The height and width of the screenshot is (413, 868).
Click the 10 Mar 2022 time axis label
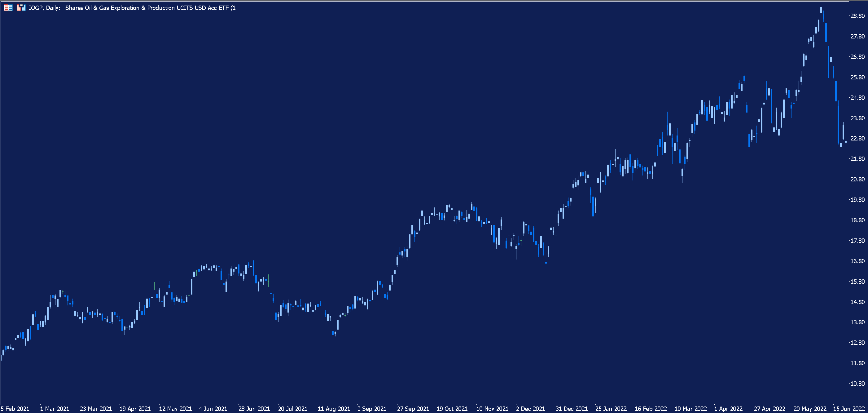click(x=690, y=409)
